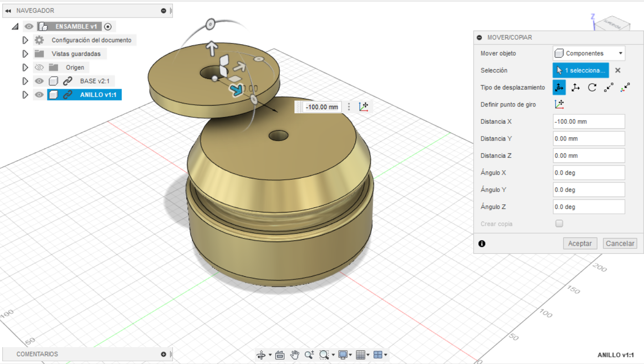Open the Viewports dropdown arrow

click(385, 355)
